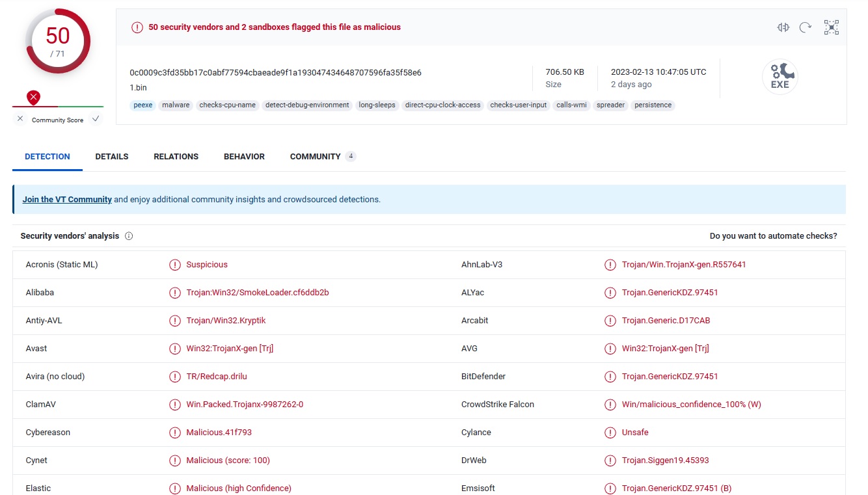Click the Community Score bar
This screenshot has height=495, width=868.
[57, 106]
